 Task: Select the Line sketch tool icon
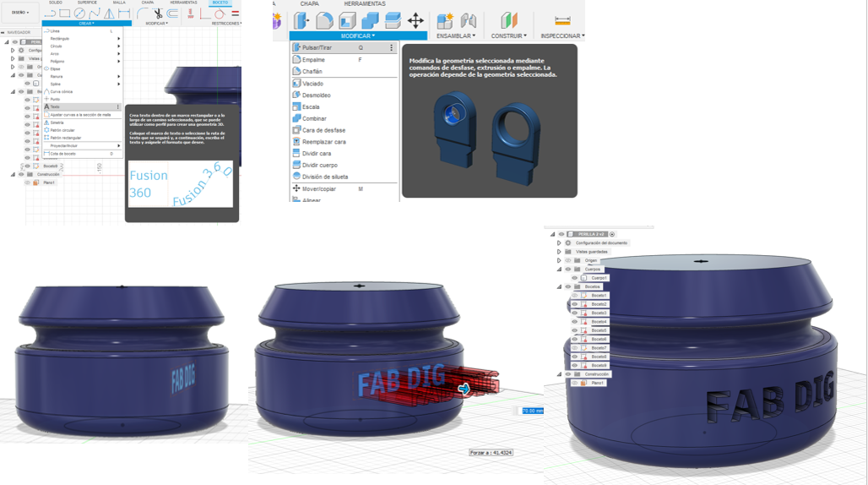(51, 14)
